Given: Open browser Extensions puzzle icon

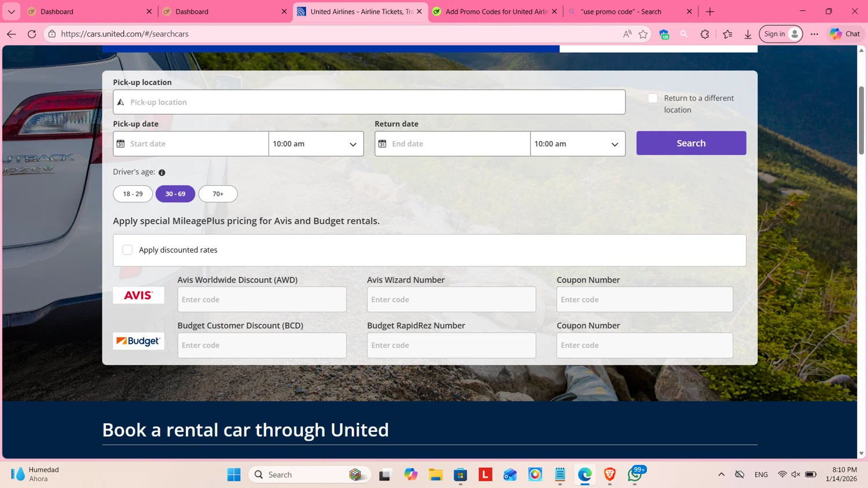Looking at the screenshot, I should click(705, 34).
